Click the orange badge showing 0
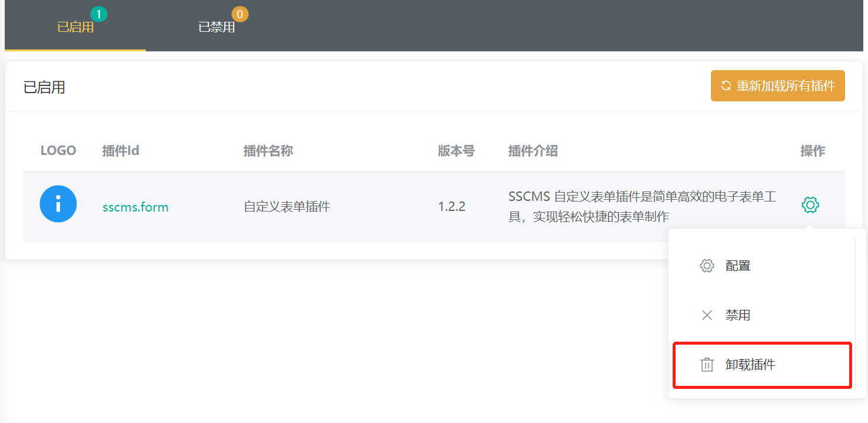Screen dimensions: 868x423 coord(240,14)
